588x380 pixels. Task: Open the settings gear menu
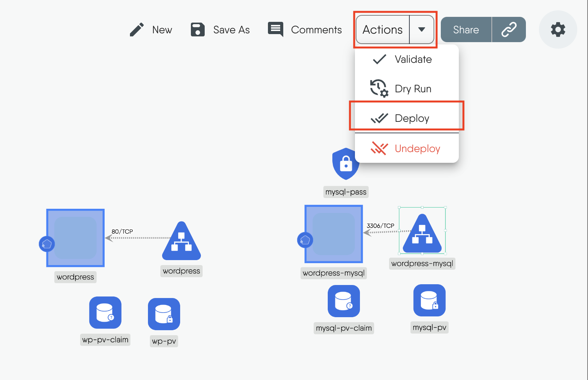point(558,29)
